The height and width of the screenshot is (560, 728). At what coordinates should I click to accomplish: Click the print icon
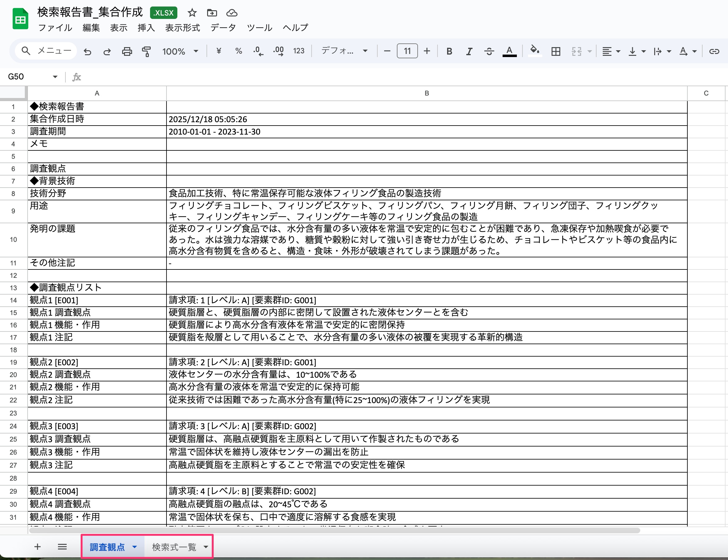[x=127, y=51]
